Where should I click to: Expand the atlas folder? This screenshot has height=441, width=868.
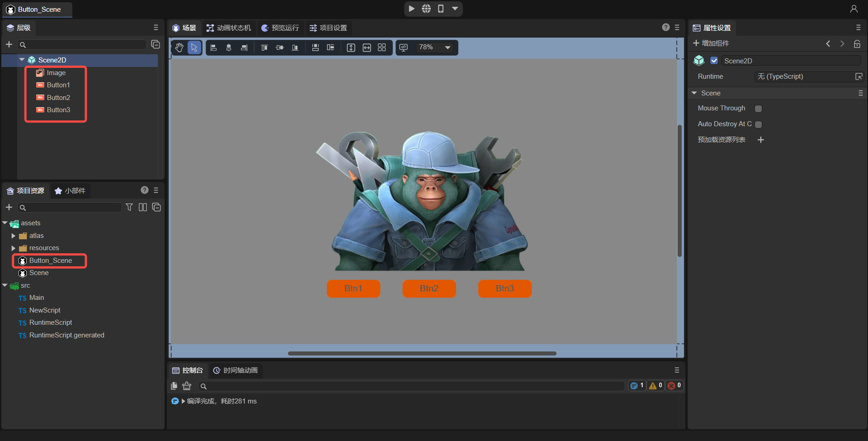[14, 236]
